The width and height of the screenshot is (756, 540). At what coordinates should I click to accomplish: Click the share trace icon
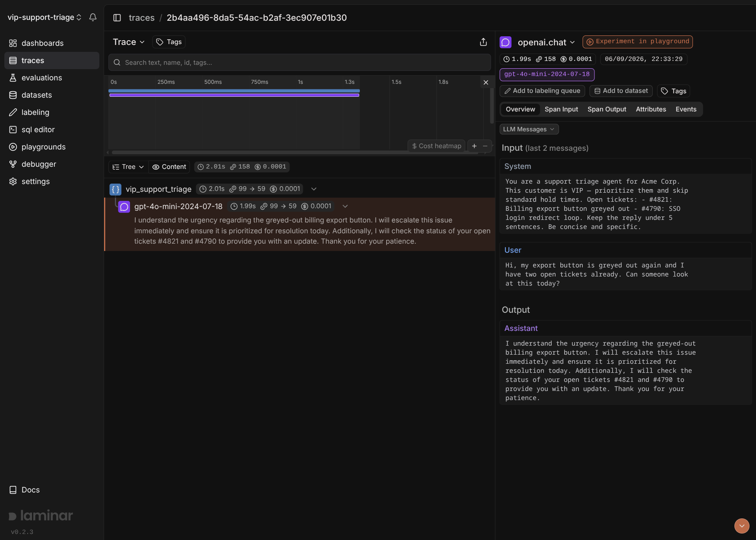click(x=483, y=42)
